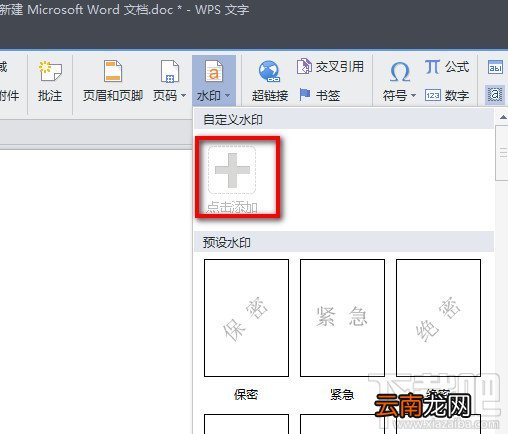
Task: Open the 符号 Omega symbol icon
Action: click(x=399, y=71)
